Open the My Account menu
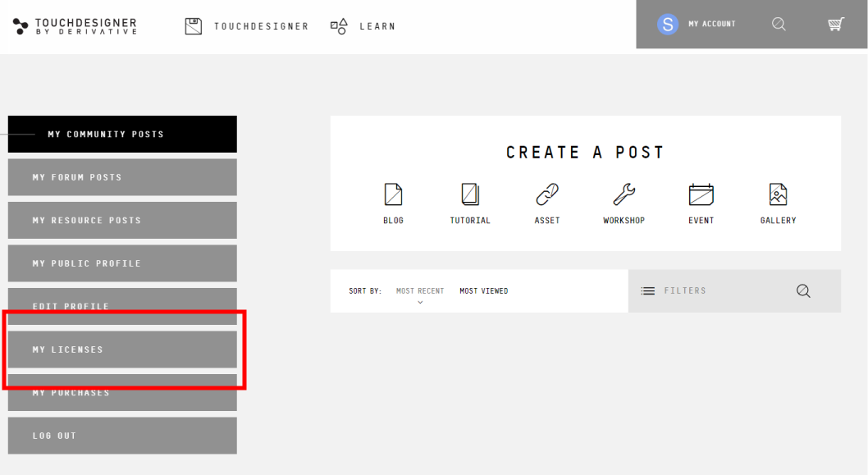This screenshot has height=475, width=868. coord(711,25)
